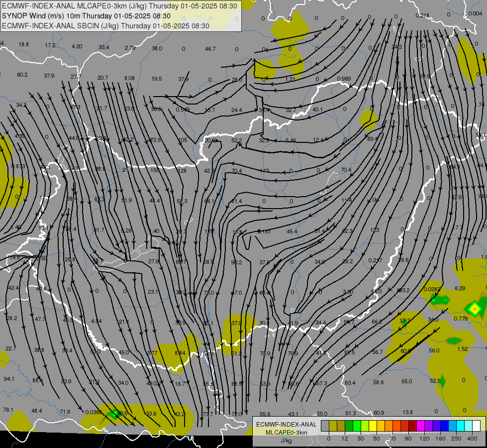Viewport: 487px width, 448px height.
Task: Click the map value 38.0
Action: [x=157, y=48]
